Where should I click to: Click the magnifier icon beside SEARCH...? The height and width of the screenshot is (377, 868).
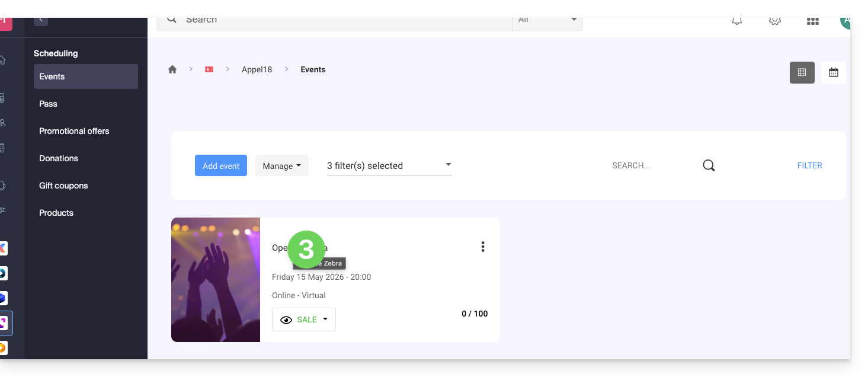click(709, 166)
